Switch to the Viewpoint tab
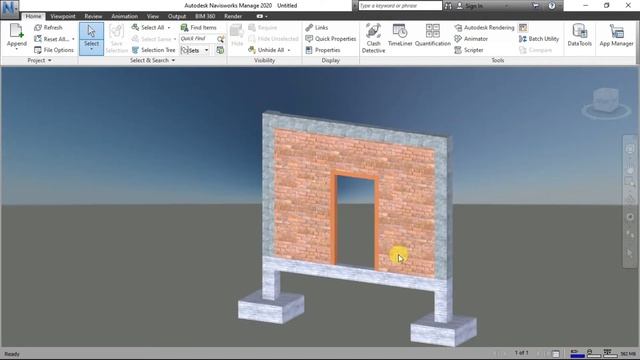 63,16
